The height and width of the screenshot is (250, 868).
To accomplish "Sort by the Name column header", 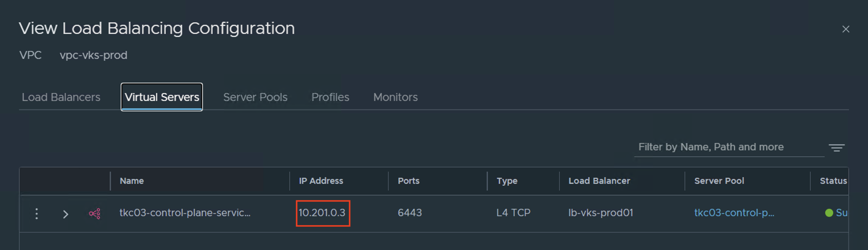I will pos(132,181).
